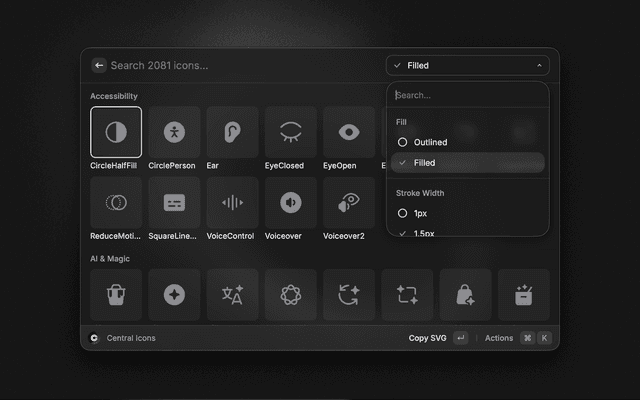Pick the flower knot icon in AI & Magic
Screen dimensions: 640x400
(x=291, y=295)
